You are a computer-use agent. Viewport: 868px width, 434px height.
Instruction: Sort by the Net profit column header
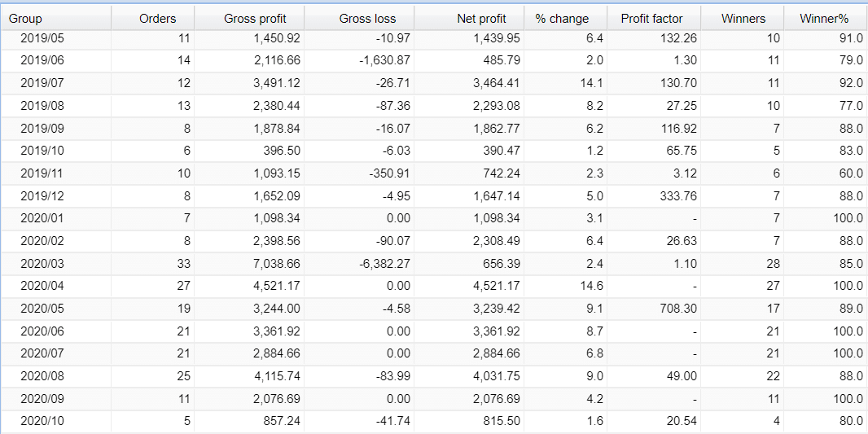click(481, 18)
